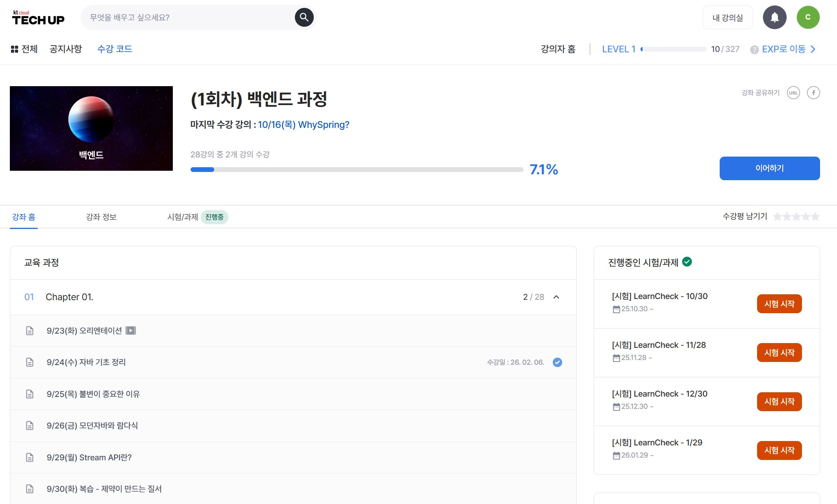This screenshot has width=837, height=504.
Task: Open the Chapter 01. section header
Action: [69, 297]
